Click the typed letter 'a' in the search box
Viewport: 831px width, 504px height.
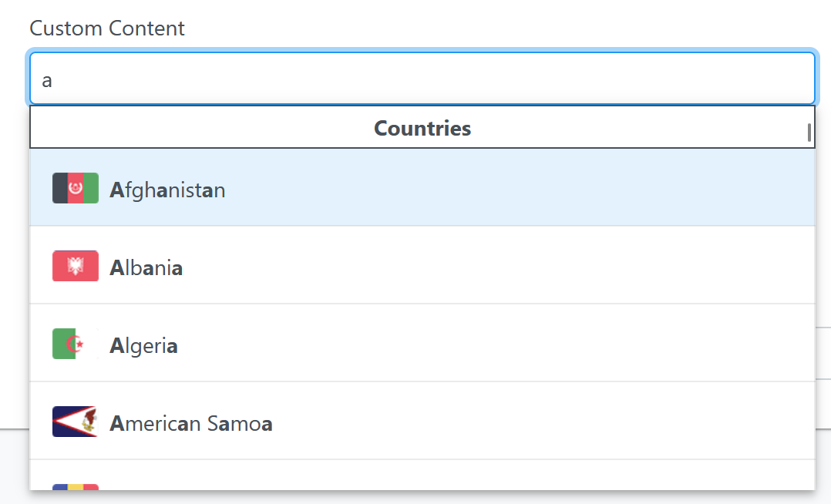47,80
